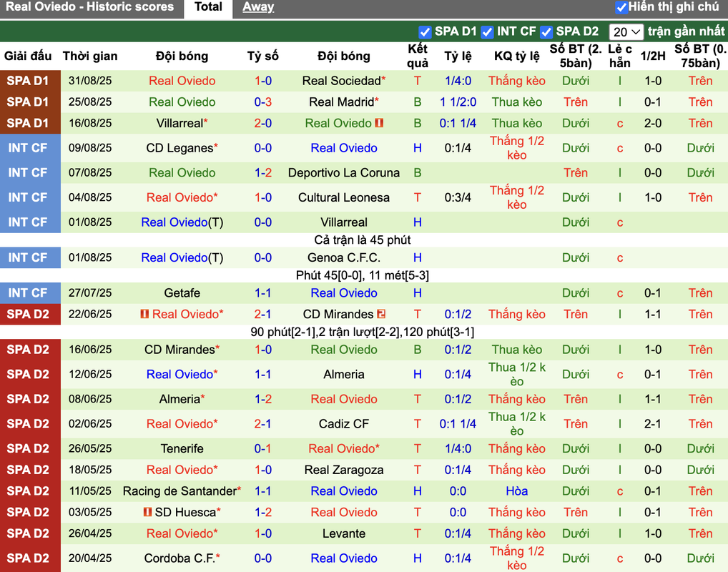Viewport: 728px width, 572px height.
Task: Open the Cordoba C.F. team link
Action: point(179,558)
